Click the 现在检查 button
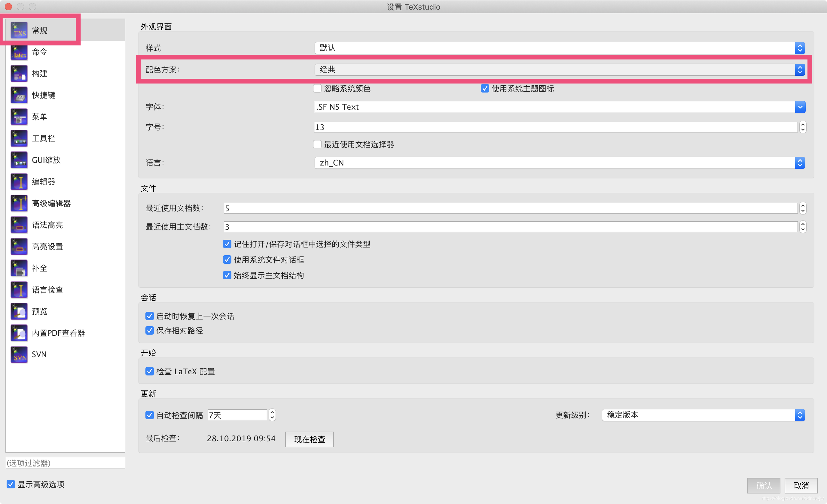Viewport: 827px width, 504px height. point(310,439)
